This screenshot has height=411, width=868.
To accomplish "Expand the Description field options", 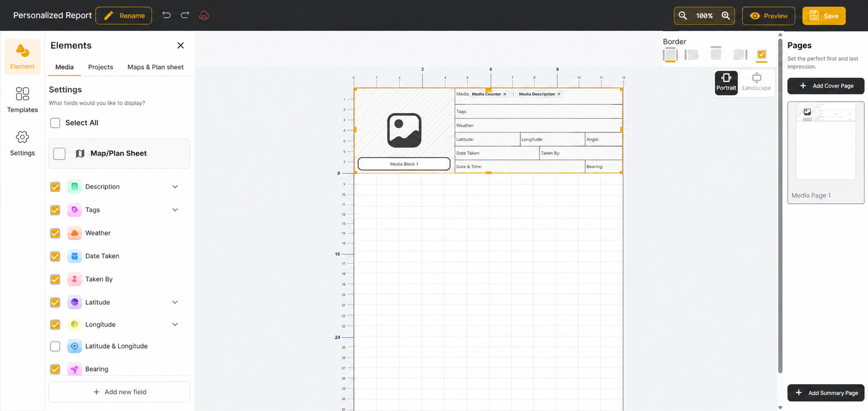I will point(175,187).
